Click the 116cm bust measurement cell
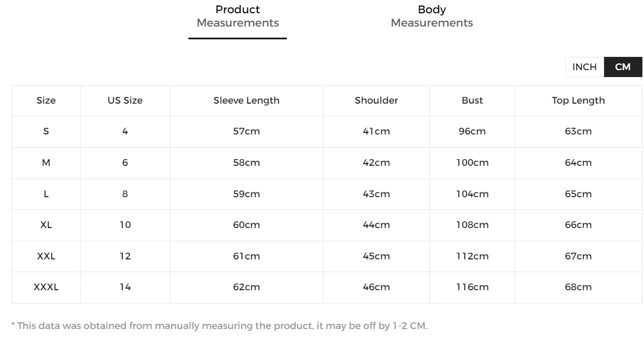This screenshot has height=337, width=644. click(x=472, y=287)
